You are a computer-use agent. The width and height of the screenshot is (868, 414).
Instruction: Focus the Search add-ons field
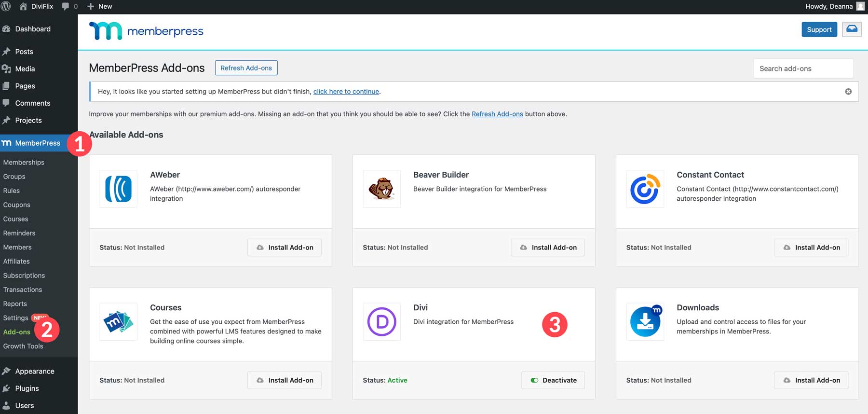(803, 69)
